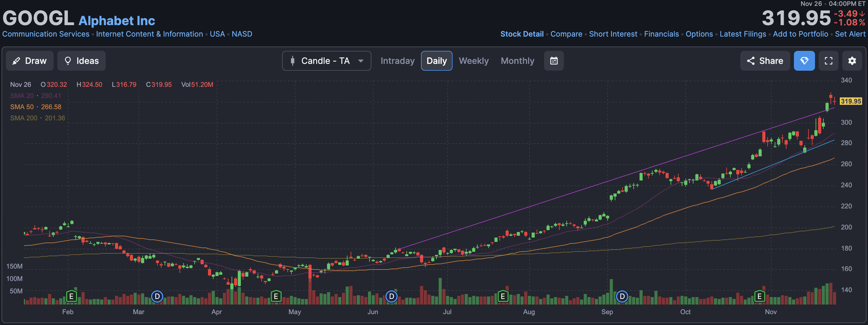
Task: Click the earnings marker in late July
Action: pyautogui.click(x=503, y=296)
